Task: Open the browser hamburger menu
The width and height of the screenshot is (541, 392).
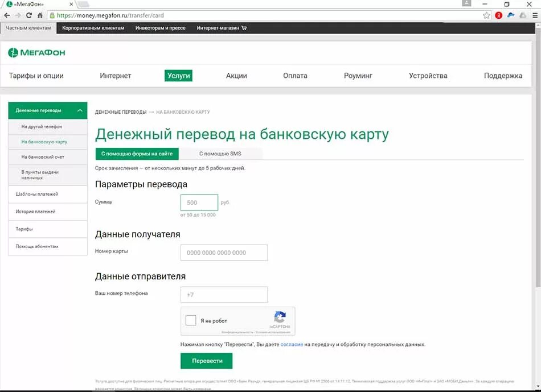Action: tap(535, 15)
